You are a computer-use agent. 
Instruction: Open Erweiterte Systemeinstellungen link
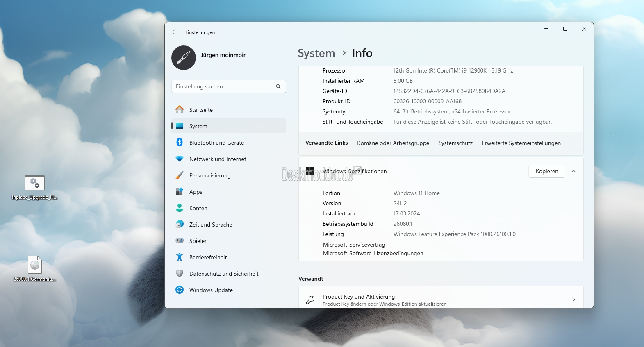[521, 143]
